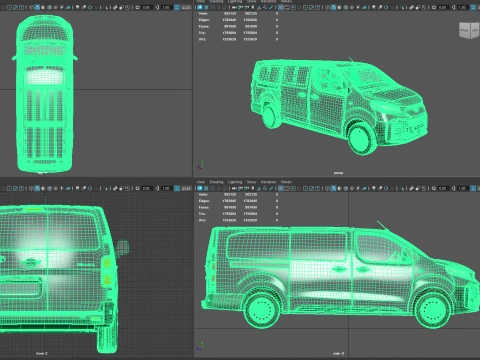Click the Tris count row in the perspective panel HUD
Image resolution: width=480 pixels, height=360 pixels.
pos(238,32)
